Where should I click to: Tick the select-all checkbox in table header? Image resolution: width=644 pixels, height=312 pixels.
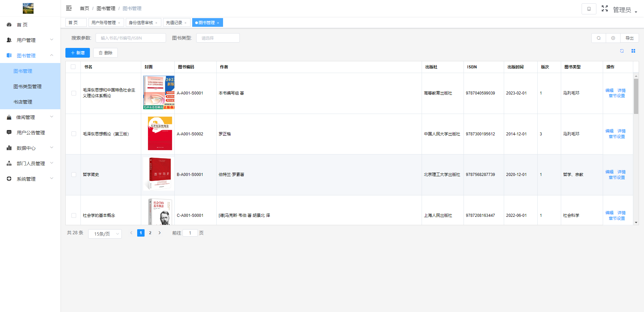pyautogui.click(x=73, y=67)
